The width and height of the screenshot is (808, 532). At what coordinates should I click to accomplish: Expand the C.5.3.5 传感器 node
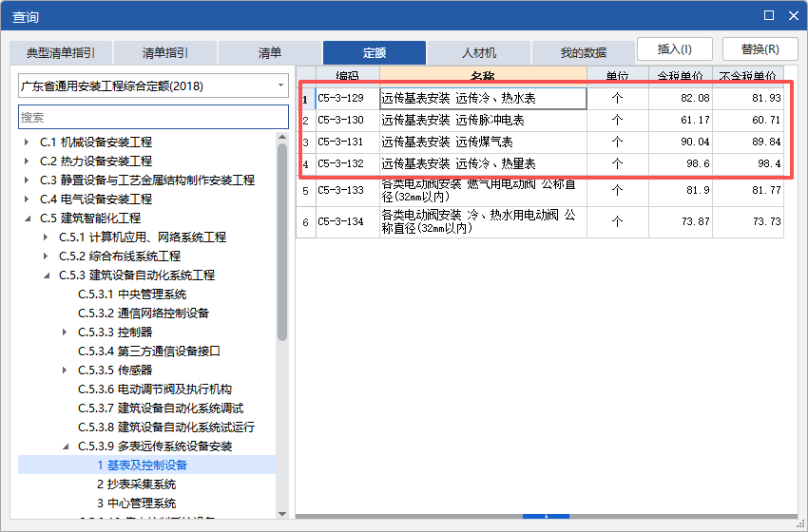point(66,370)
